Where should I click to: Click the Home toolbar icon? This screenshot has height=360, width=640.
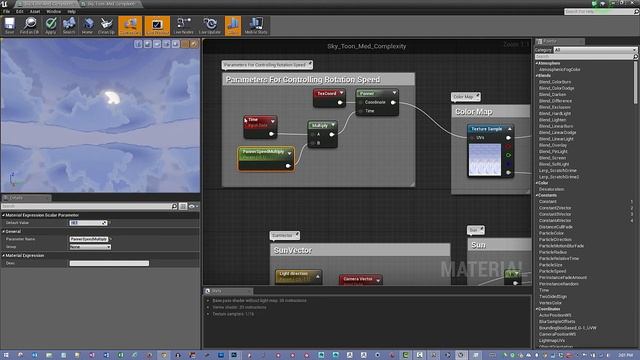point(87,25)
